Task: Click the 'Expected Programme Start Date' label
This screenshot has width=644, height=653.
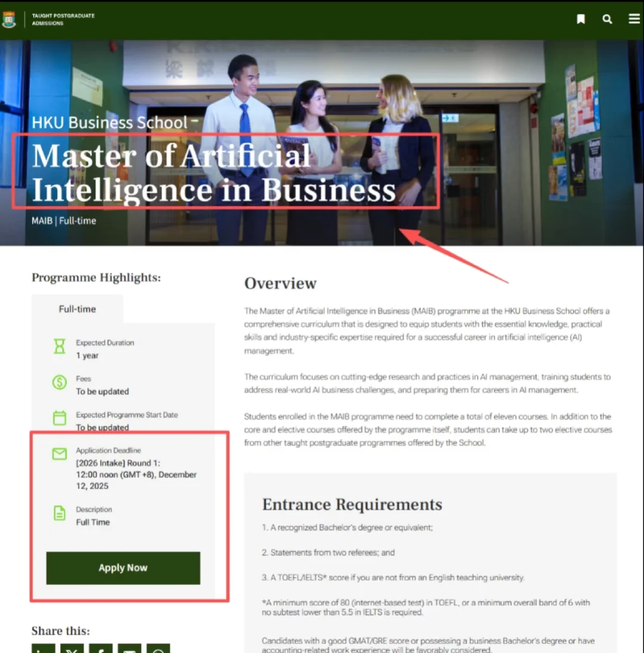Action: tap(127, 415)
